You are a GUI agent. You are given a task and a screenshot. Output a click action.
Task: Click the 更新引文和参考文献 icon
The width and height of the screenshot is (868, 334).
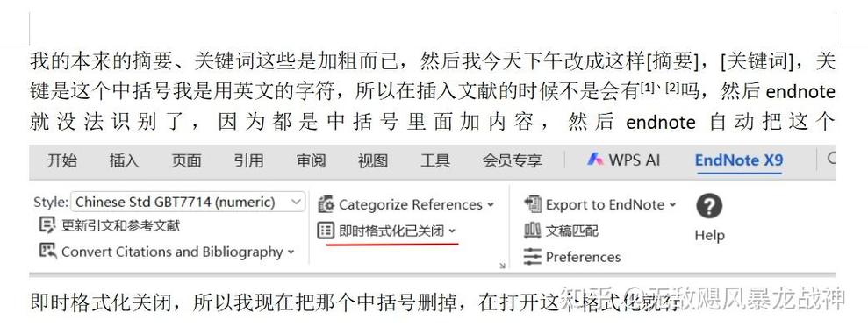(x=47, y=225)
